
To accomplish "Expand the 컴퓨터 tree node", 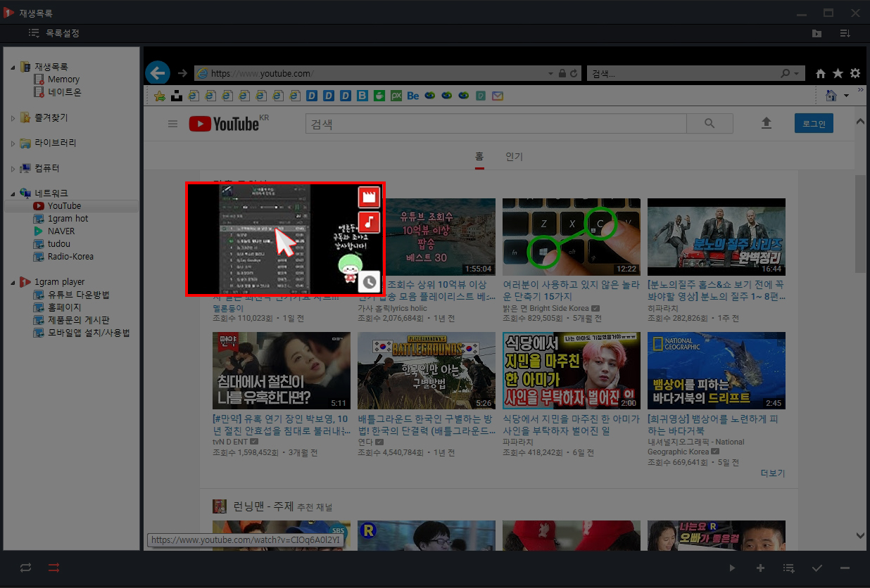I will (x=13, y=168).
